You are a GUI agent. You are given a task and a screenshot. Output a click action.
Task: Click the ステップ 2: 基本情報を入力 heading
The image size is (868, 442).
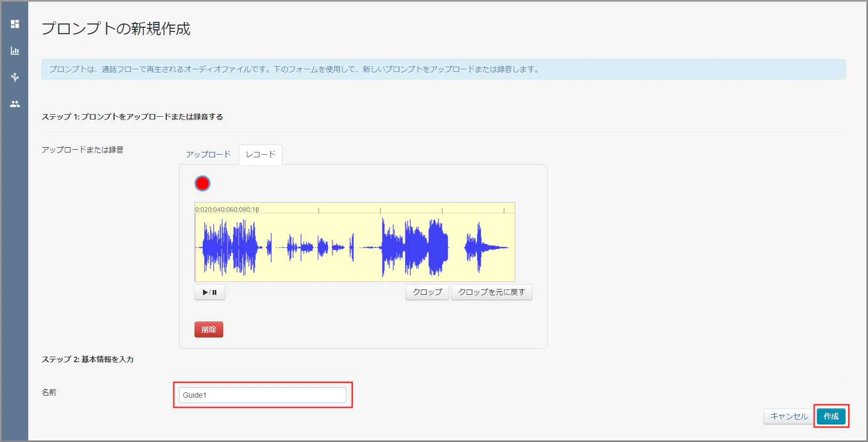[88, 359]
